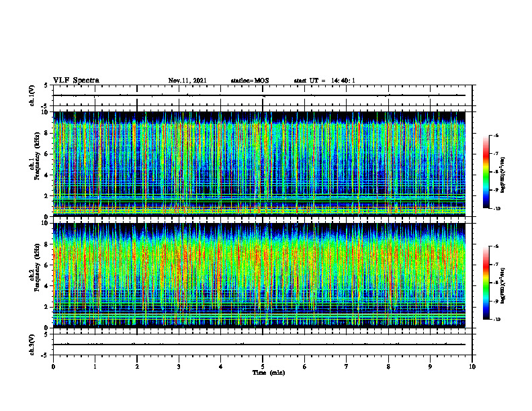
Task: Click the 'start UT = 14:40: 1' text
Action: pyautogui.click(x=324, y=81)
